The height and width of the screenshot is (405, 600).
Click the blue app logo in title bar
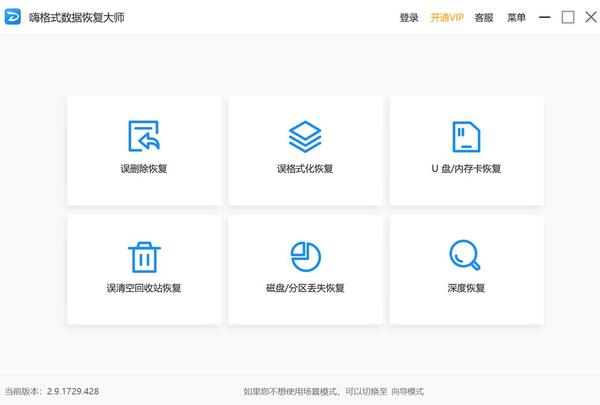tap(13, 17)
